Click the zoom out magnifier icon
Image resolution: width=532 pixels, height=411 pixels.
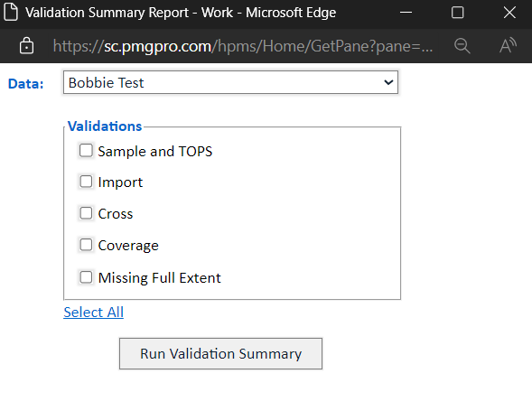462,46
